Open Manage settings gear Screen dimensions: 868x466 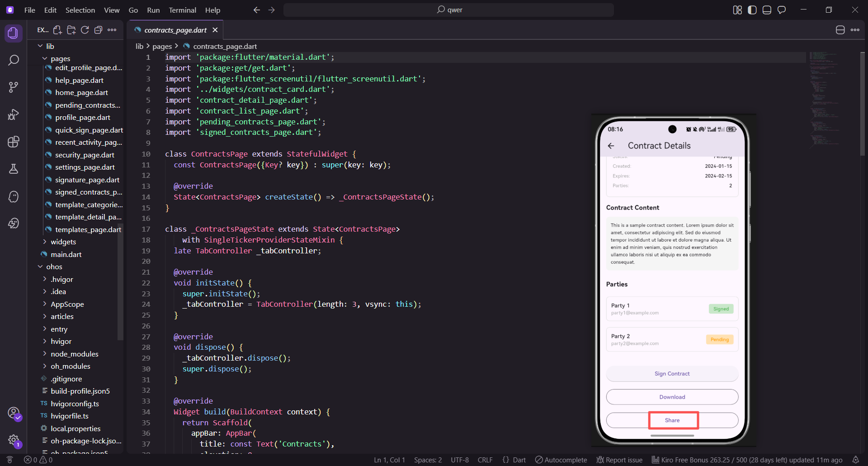[14, 440]
